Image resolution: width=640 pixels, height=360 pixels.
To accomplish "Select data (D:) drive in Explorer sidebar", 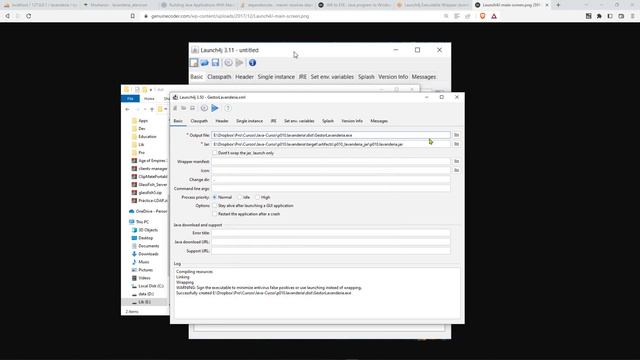I will pyautogui.click(x=146, y=294).
